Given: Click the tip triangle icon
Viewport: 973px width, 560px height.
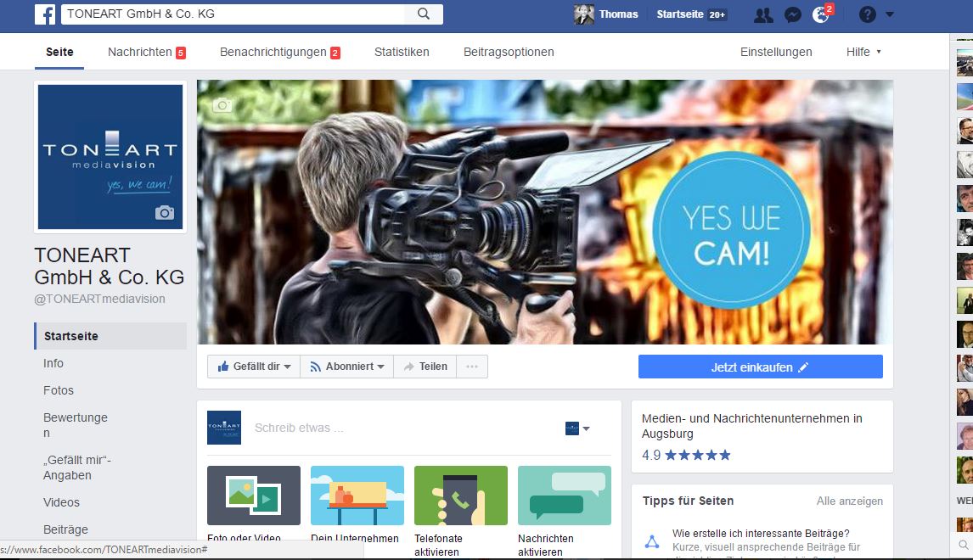Looking at the screenshot, I should (x=652, y=541).
